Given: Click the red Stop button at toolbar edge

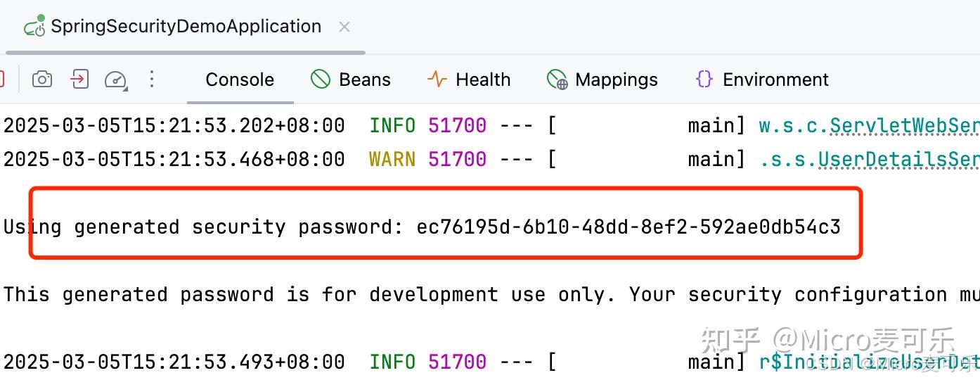Looking at the screenshot, I should (1, 79).
